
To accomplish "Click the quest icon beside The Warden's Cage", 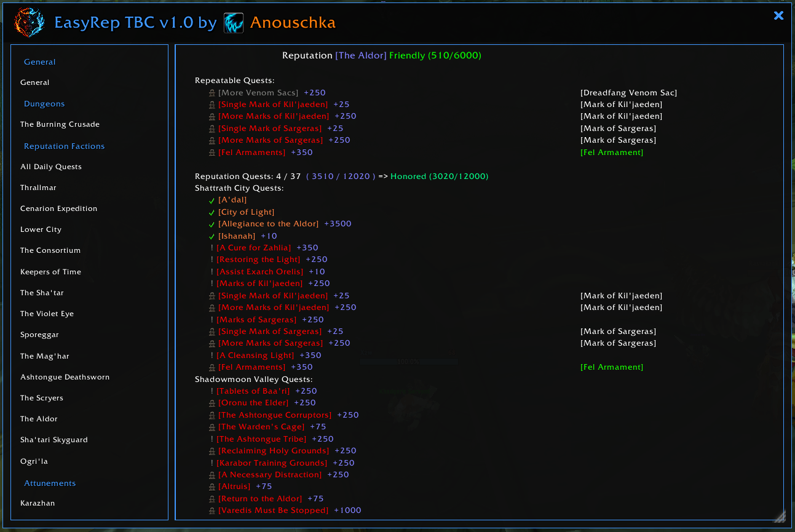I will coord(212,427).
